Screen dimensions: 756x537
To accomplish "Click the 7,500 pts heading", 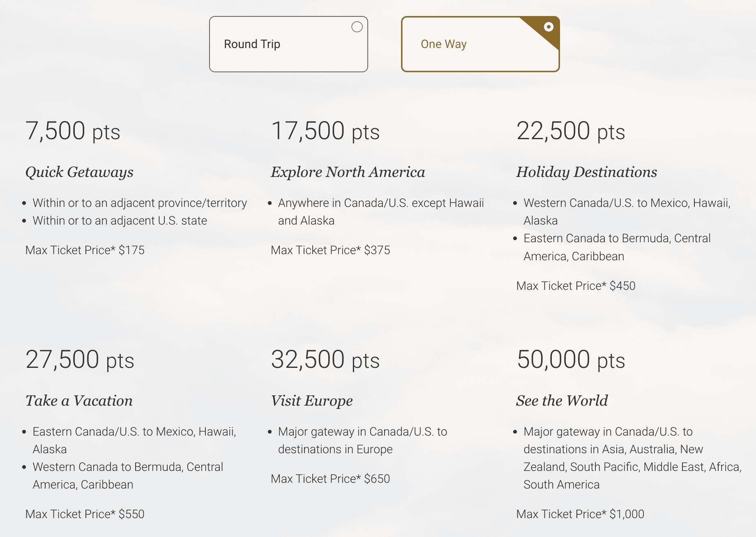I will pos(73,131).
